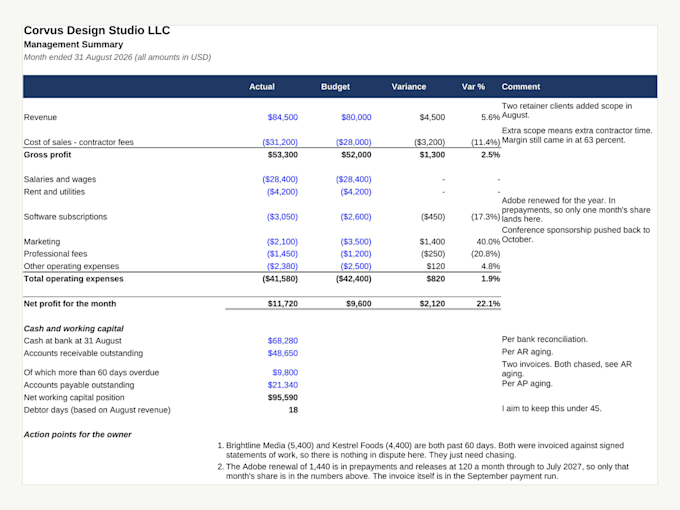The height and width of the screenshot is (510, 680).
Task: Select Gross profit variance $1,300
Action: click(432, 155)
